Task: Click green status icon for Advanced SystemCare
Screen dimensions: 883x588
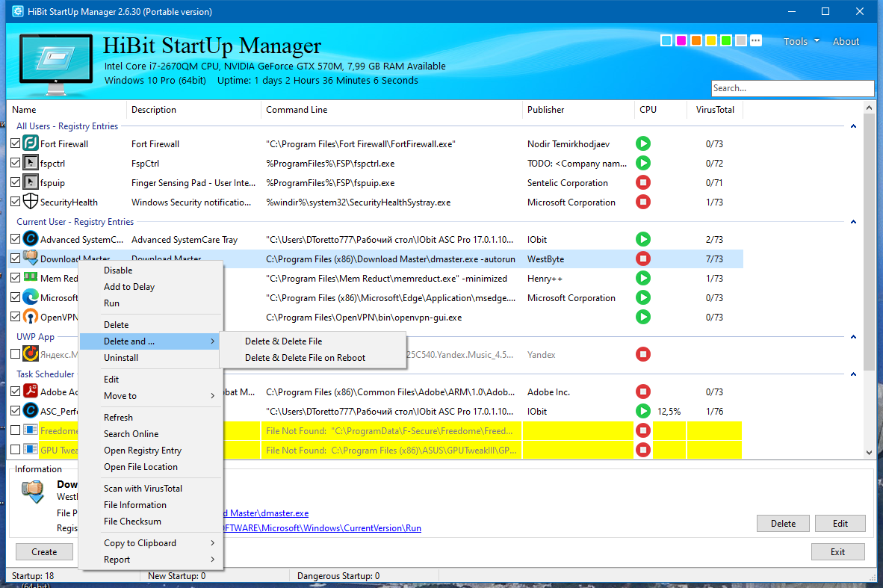Action: coord(643,239)
